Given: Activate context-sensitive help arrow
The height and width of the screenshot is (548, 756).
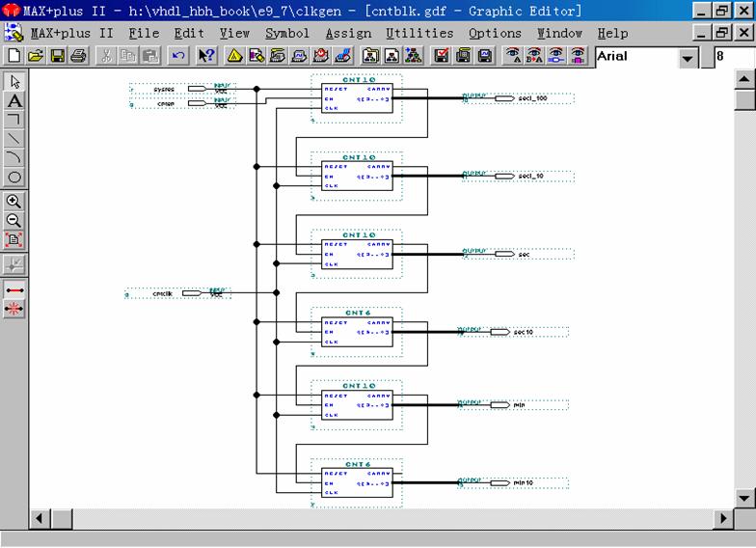Looking at the screenshot, I should tap(206, 56).
